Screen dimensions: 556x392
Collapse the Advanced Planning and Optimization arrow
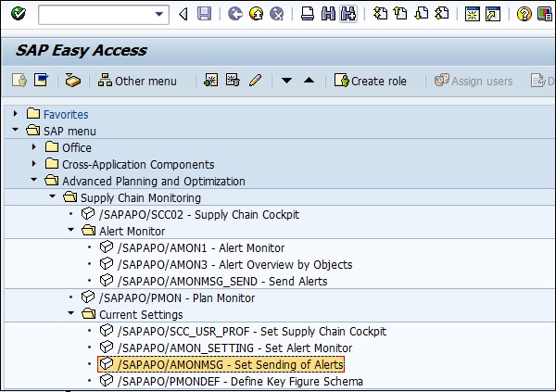point(33,180)
